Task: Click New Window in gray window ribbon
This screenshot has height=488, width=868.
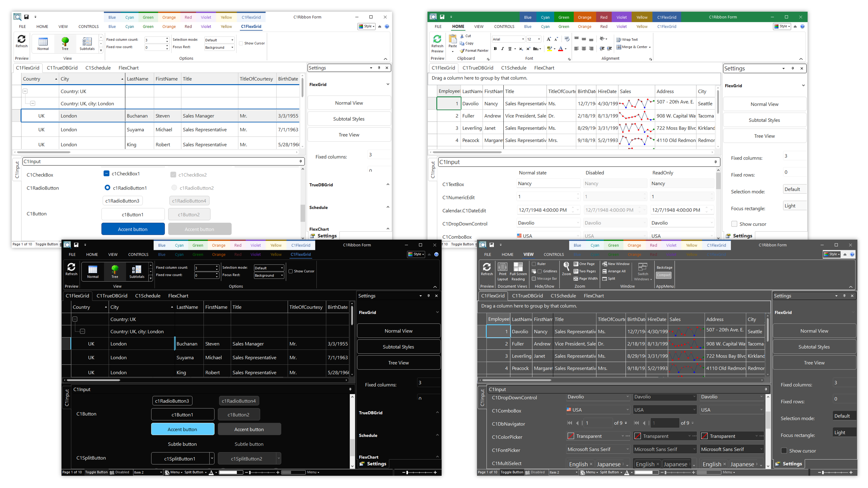Action: click(x=615, y=264)
